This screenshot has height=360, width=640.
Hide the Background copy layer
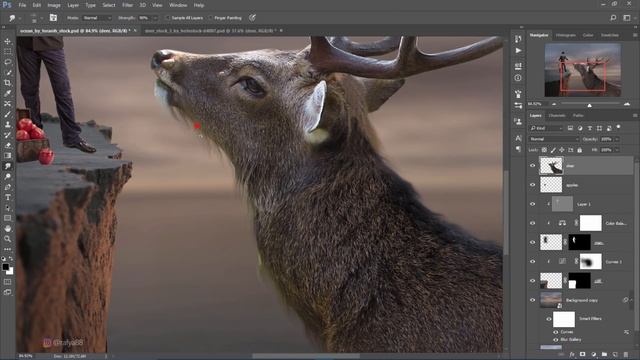[532, 300]
